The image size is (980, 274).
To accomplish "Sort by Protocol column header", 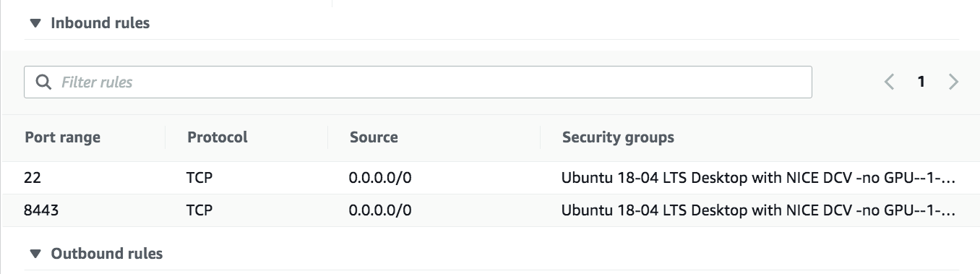I will (x=218, y=137).
